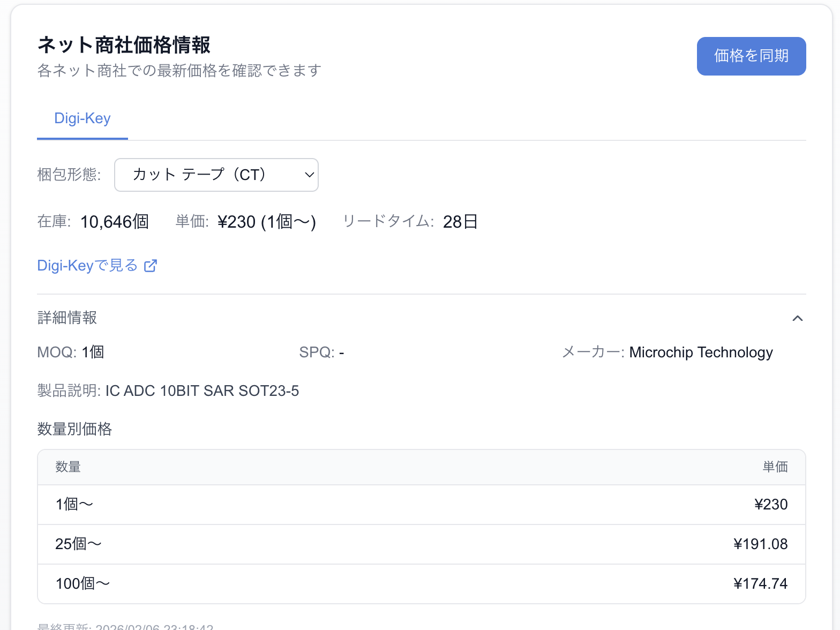
Task: Collapse details with the up chevron
Action: point(797,318)
